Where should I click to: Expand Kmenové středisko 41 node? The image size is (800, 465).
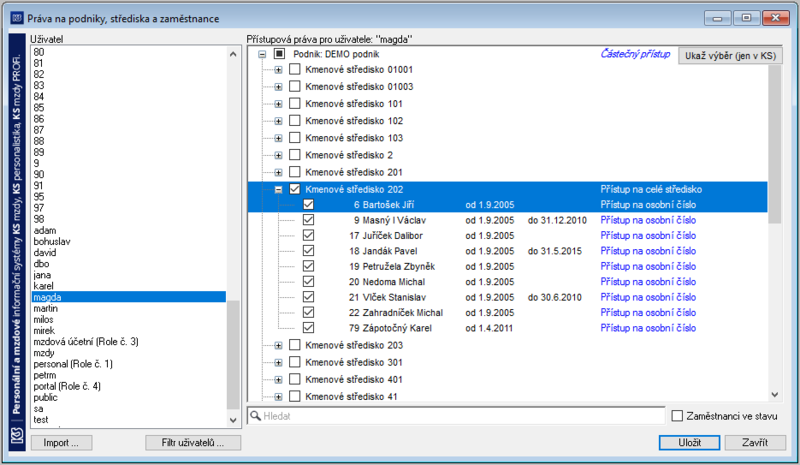pyautogui.click(x=278, y=397)
